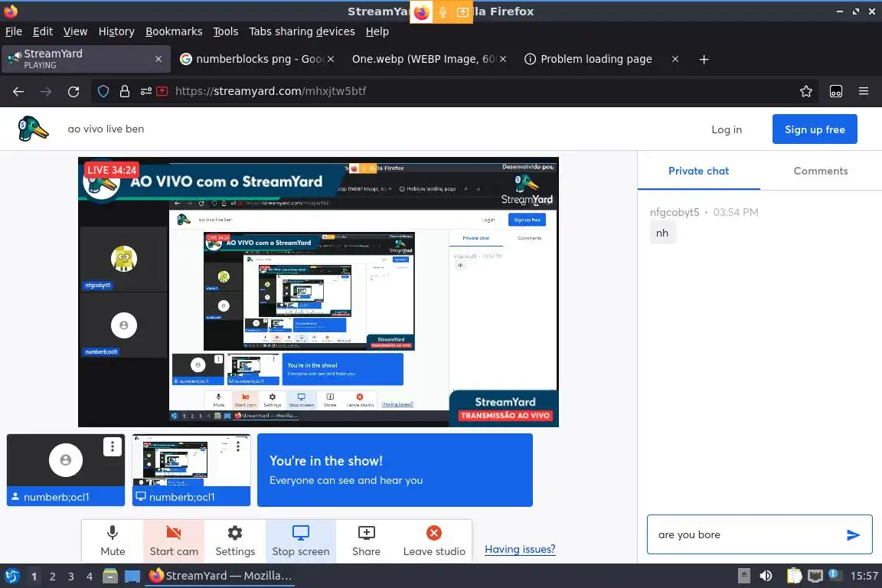Viewport: 882px width, 588px height.
Task: Open options menu on numberb;ocl1 camera tile
Action: point(113,447)
